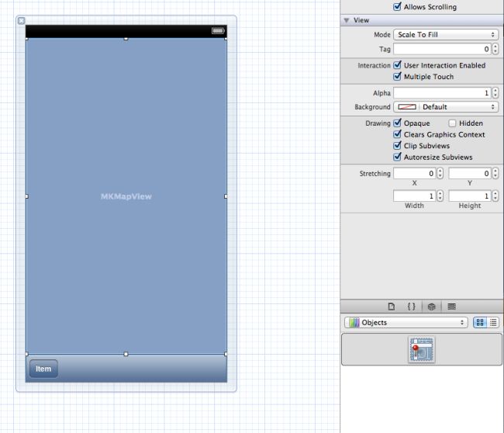Image resolution: width=504 pixels, height=433 pixels.
Task: Click the Stretching Y value field
Action: tap(470, 173)
